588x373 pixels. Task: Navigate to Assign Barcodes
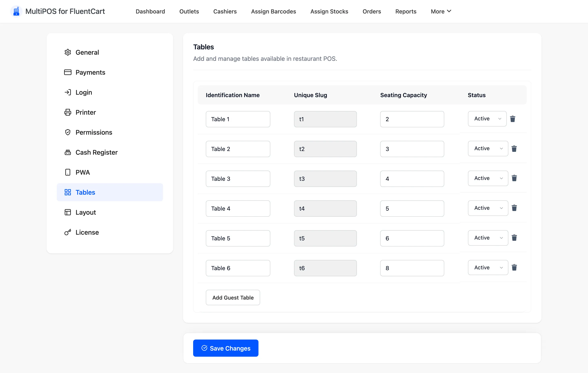[x=274, y=11]
